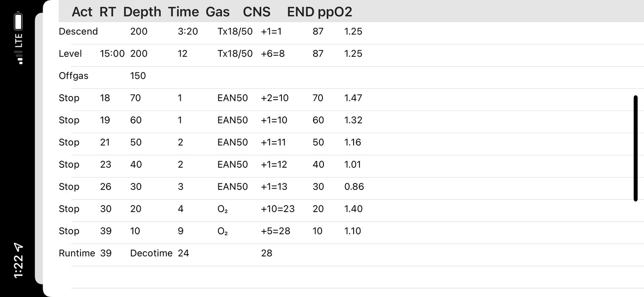Select the Descend row at 200
Screen dimensions: 644x297
point(351,32)
